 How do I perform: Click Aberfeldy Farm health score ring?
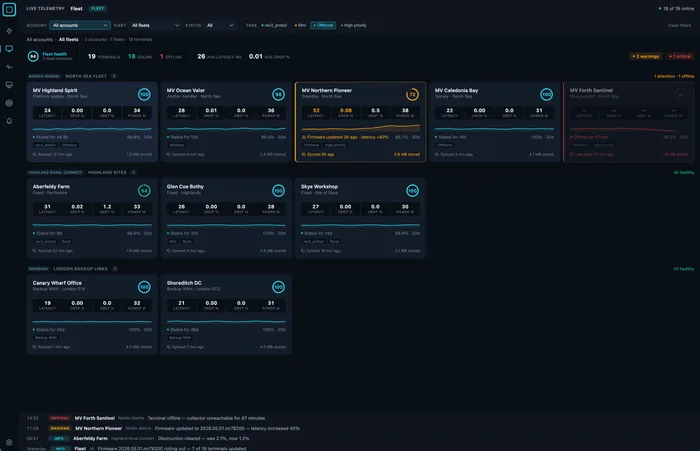tap(144, 191)
